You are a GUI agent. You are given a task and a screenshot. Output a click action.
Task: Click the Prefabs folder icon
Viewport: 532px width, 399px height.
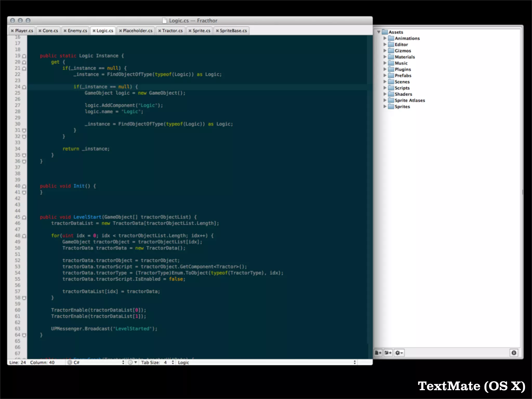click(391, 75)
